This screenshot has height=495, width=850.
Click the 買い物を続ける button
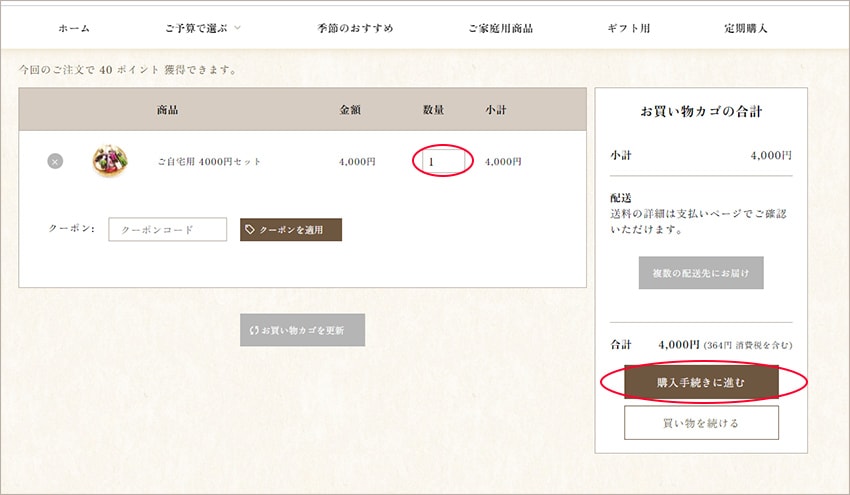coord(701,423)
